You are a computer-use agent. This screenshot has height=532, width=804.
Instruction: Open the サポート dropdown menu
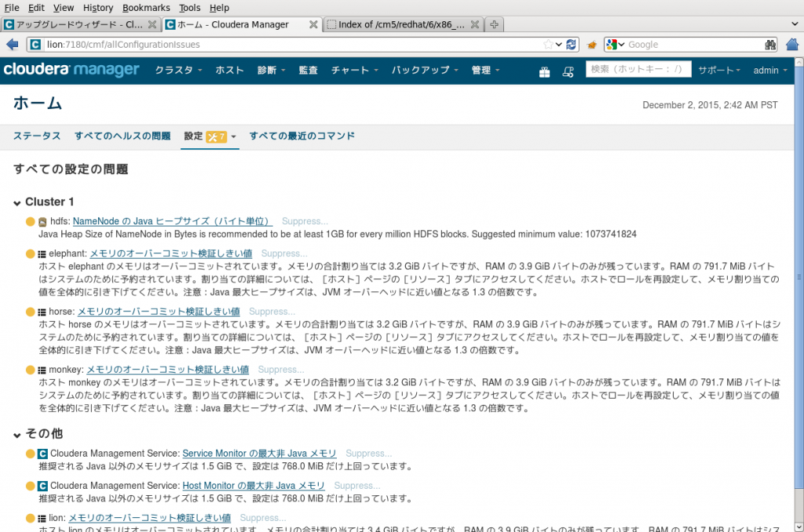(x=719, y=70)
